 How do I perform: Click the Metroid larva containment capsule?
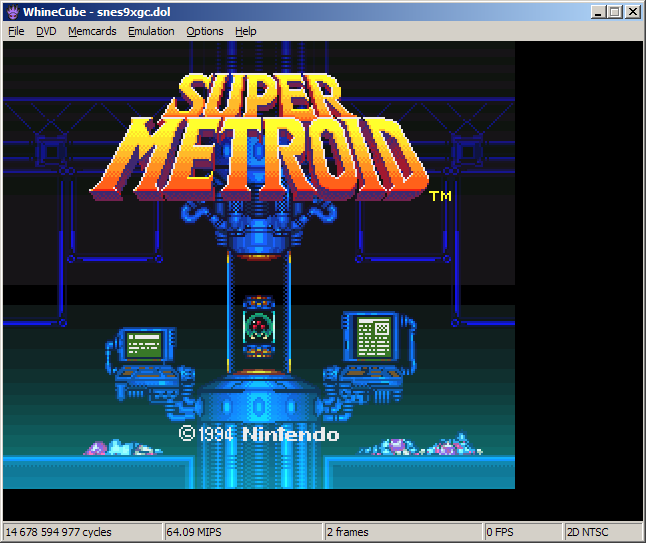pos(259,325)
